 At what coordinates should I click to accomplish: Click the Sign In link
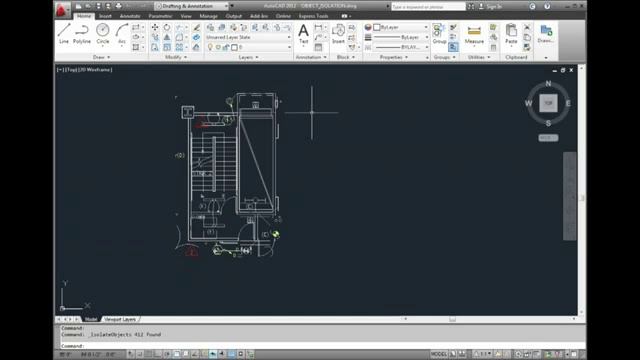[x=494, y=7]
